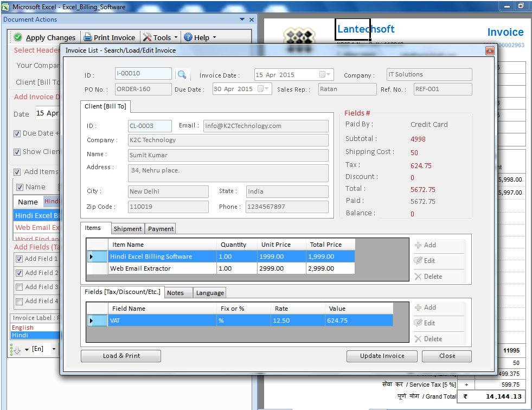Expand the Tools menu arrow
The width and height of the screenshot is (532, 410).
pos(176,37)
